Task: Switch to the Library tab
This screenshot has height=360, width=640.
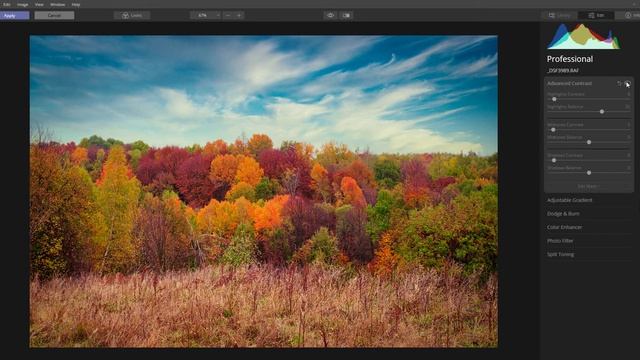Action: click(x=560, y=16)
